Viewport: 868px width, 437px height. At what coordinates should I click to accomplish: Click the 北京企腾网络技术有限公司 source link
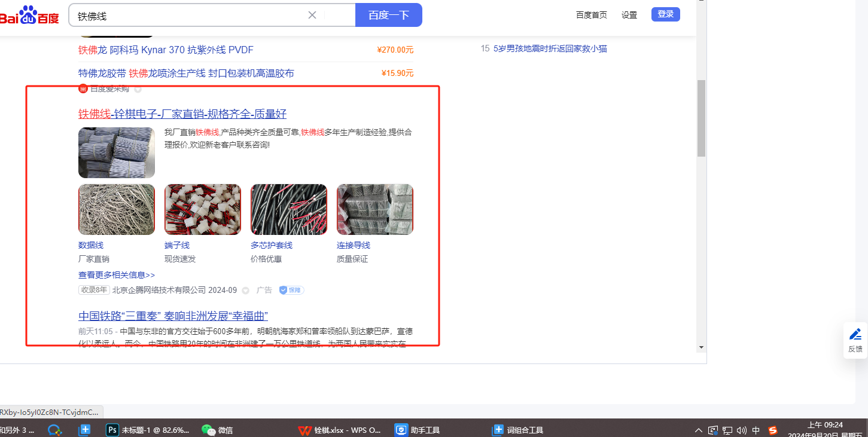(x=159, y=290)
